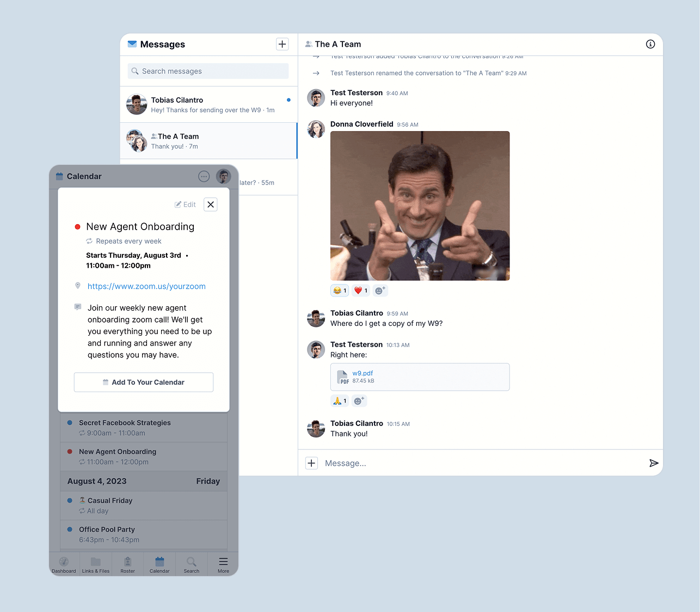Add emoji reaction to the GIF message

click(x=380, y=290)
